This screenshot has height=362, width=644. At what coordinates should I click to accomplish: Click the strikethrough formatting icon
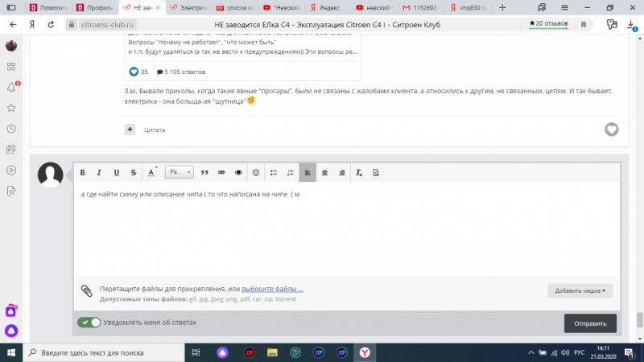(134, 172)
